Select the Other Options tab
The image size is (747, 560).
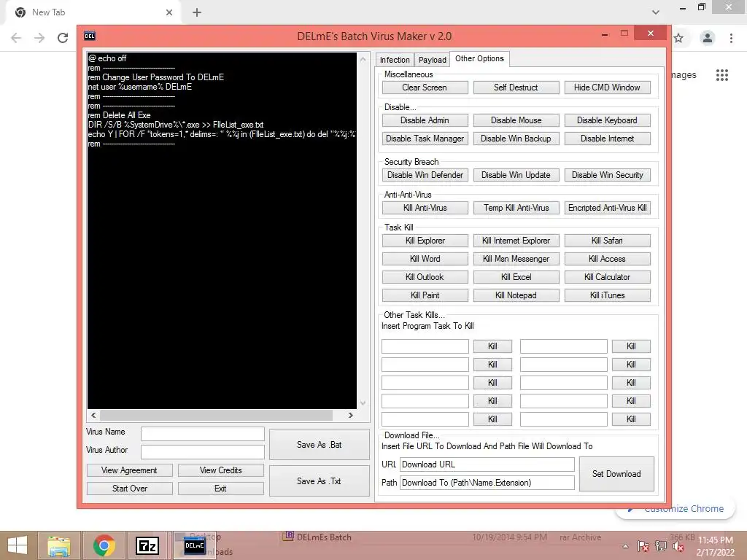click(x=479, y=58)
